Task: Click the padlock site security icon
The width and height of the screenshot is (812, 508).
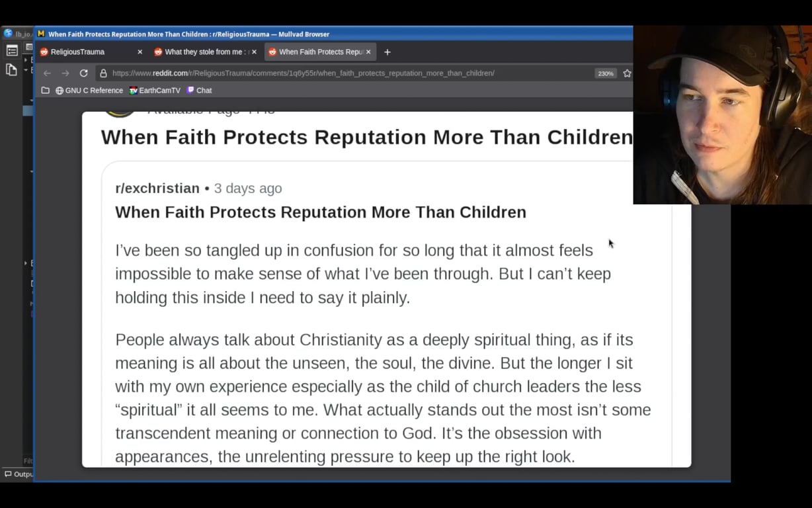Action: pyautogui.click(x=103, y=73)
